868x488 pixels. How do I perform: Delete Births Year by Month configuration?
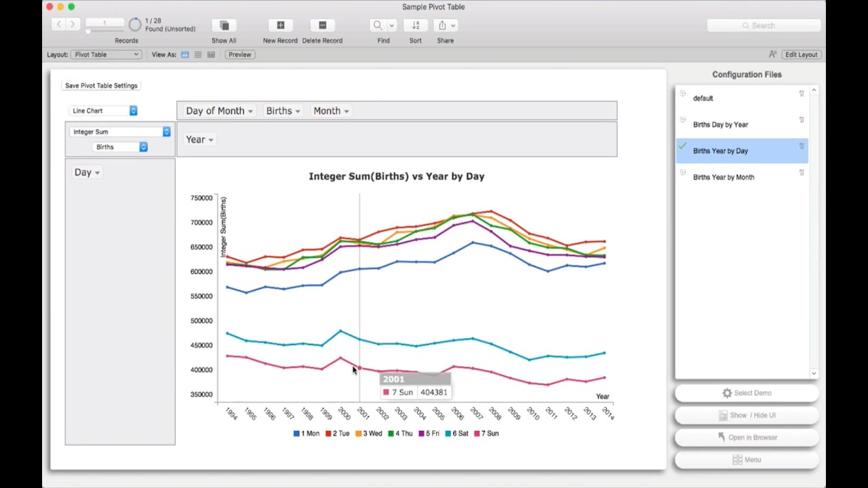coord(802,173)
